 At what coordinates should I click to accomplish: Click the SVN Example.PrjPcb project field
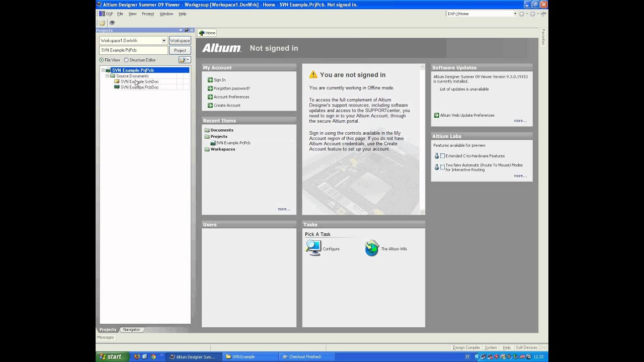click(x=133, y=50)
